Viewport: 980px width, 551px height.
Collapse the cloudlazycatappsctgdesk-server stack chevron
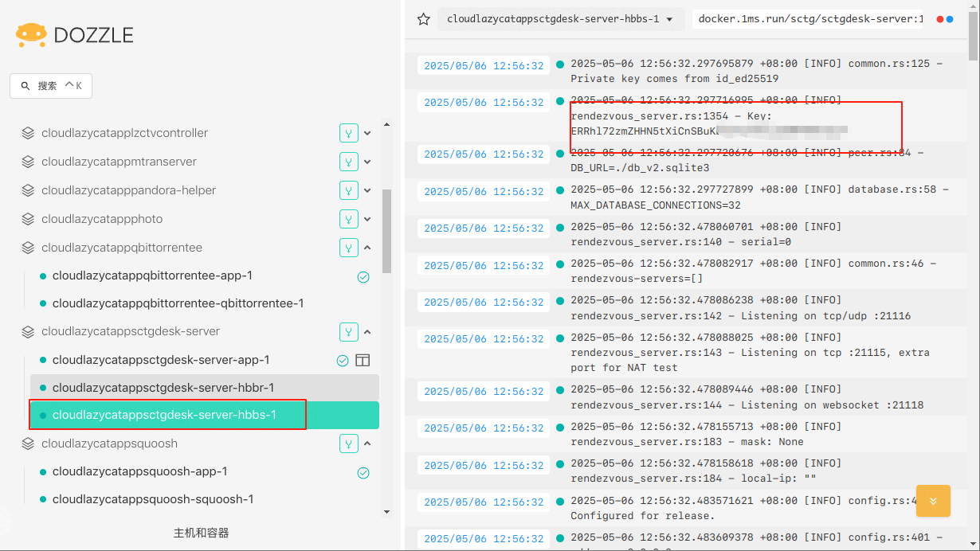pos(367,331)
